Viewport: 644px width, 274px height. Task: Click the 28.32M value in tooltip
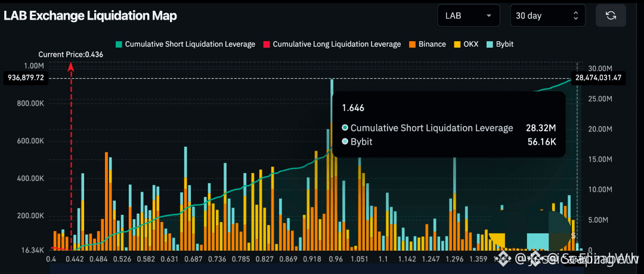click(x=541, y=128)
